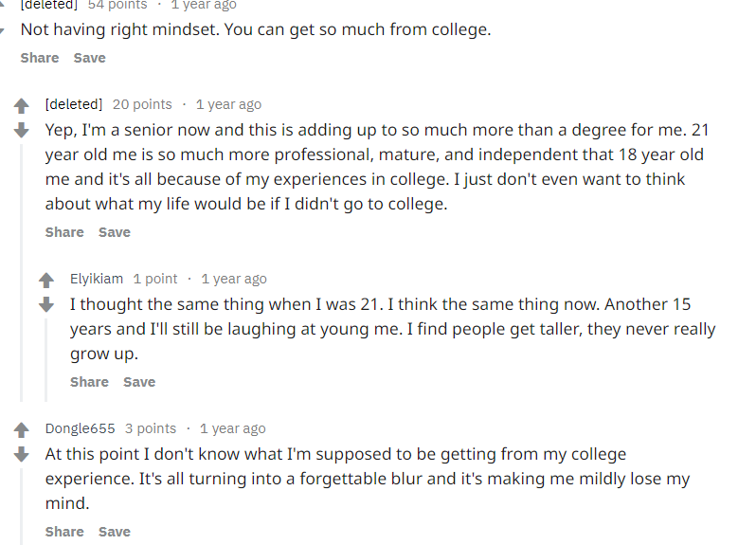This screenshot has width=756, height=545.
Task: Share Dongle655's comment
Action: tap(64, 532)
